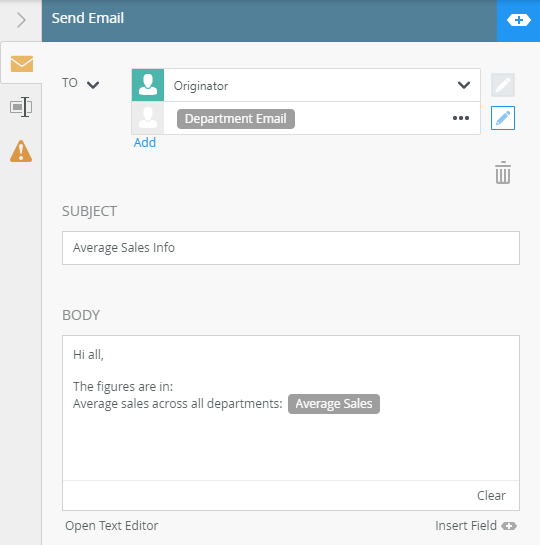Open the ellipsis menu for Department Email
The width and height of the screenshot is (540, 545).
461,118
